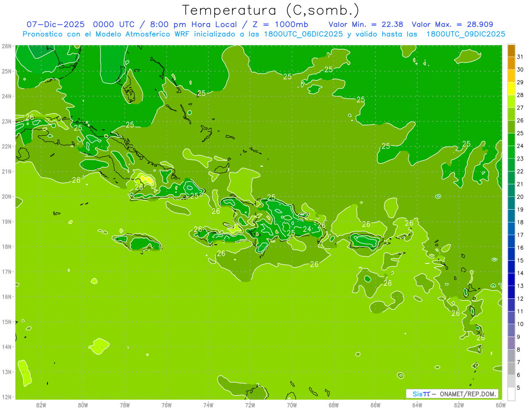Click the '19' label on the color legend

point(520,209)
